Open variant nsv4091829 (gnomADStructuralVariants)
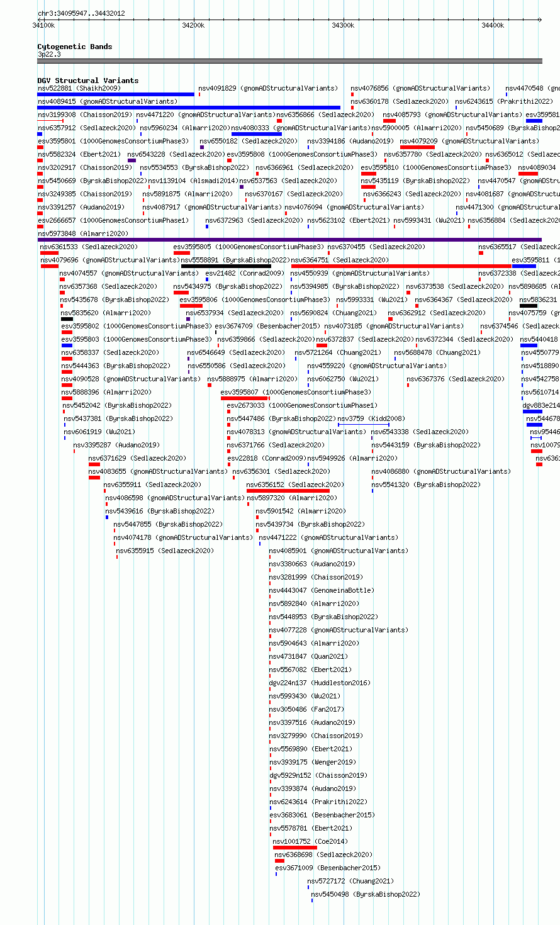Image resolution: width=560 pixels, height=925 pixels. click(x=268, y=89)
